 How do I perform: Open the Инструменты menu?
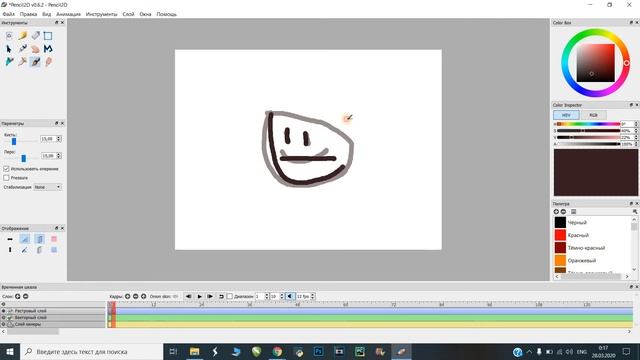pyautogui.click(x=101, y=14)
